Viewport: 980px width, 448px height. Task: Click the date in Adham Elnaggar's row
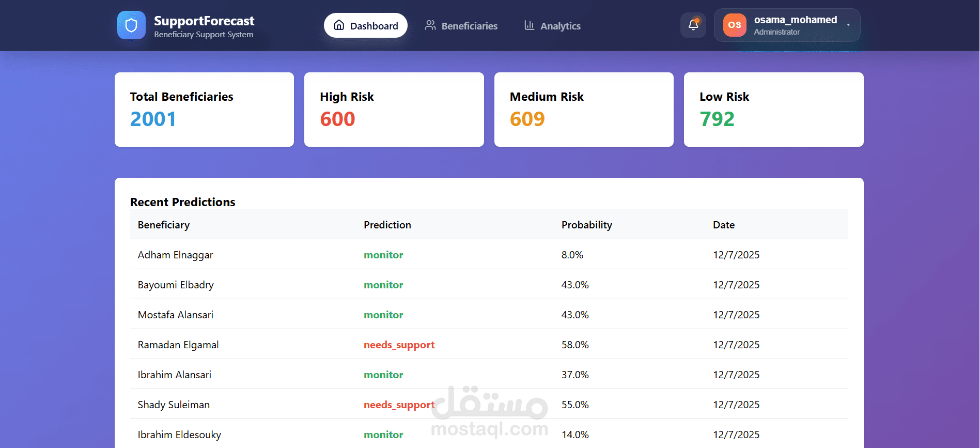click(736, 255)
